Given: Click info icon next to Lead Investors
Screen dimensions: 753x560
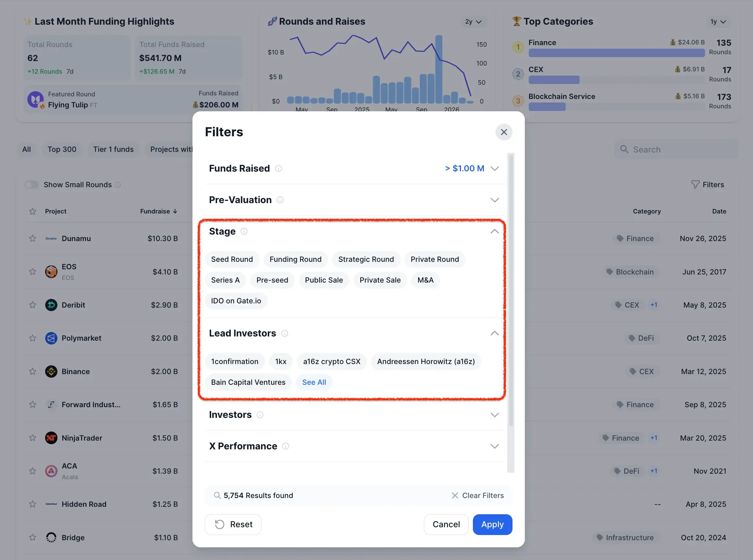Looking at the screenshot, I should pyautogui.click(x=284, y=334).
